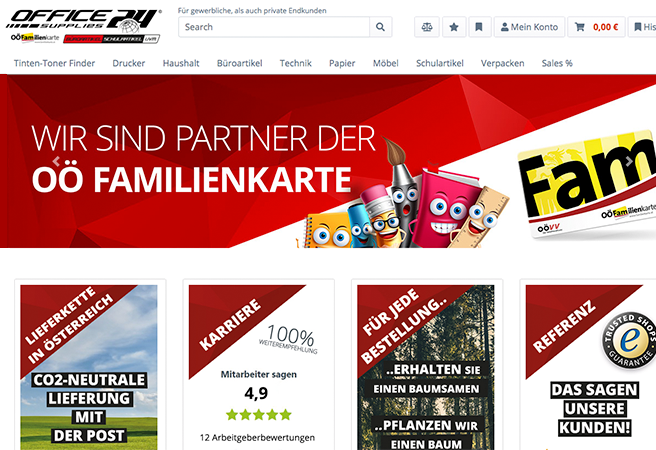Open the Möbel menu

(385, 63)
